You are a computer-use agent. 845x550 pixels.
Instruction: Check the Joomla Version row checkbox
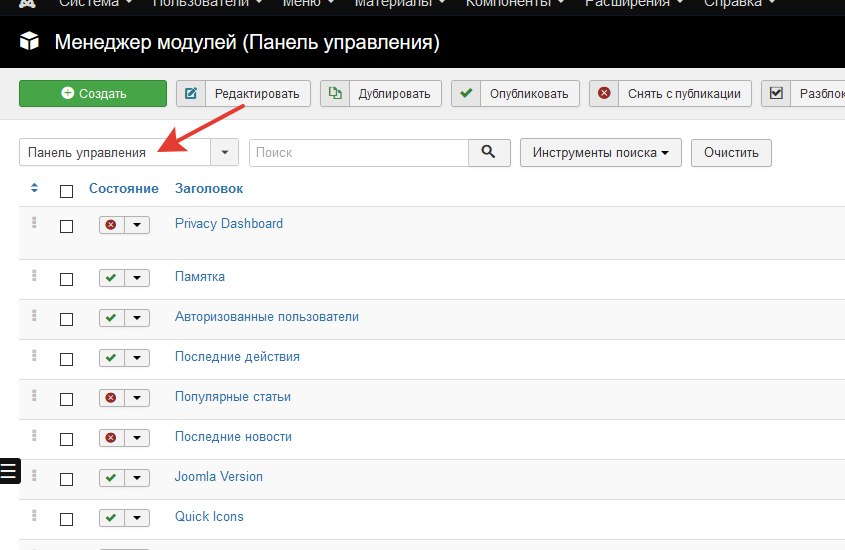click(66, 479)
